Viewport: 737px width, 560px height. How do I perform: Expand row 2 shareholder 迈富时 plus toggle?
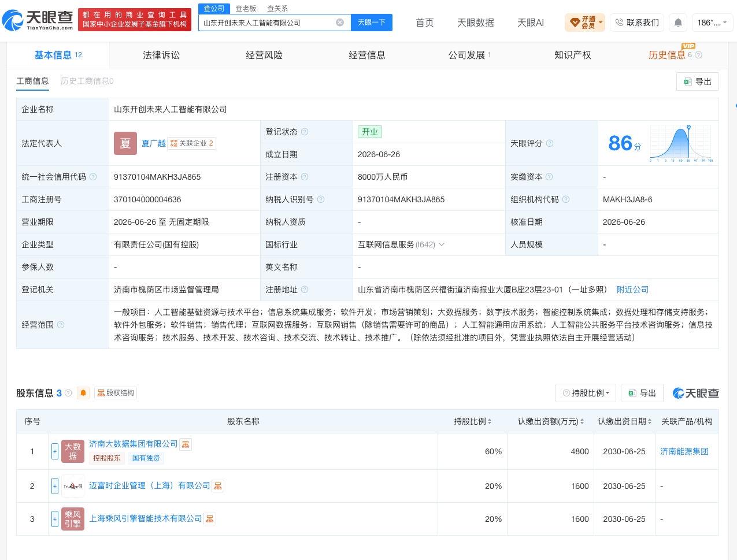pos(55,486)
